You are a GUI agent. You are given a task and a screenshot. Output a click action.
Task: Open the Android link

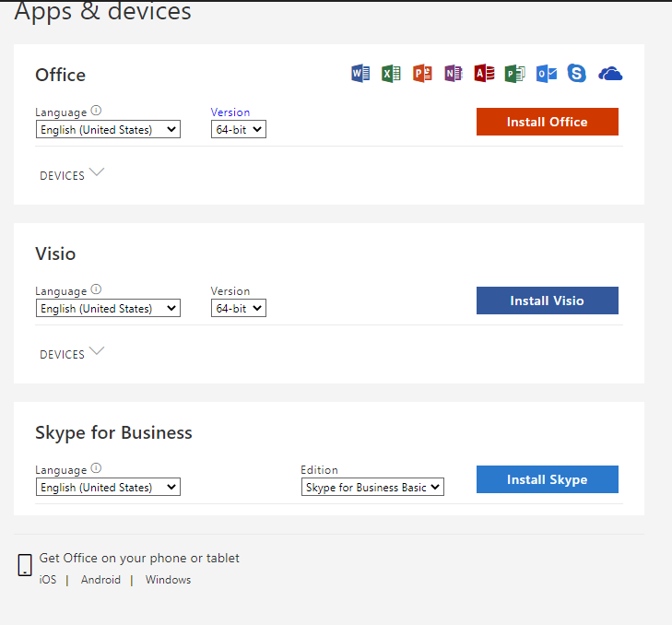(x=100, y=580)
